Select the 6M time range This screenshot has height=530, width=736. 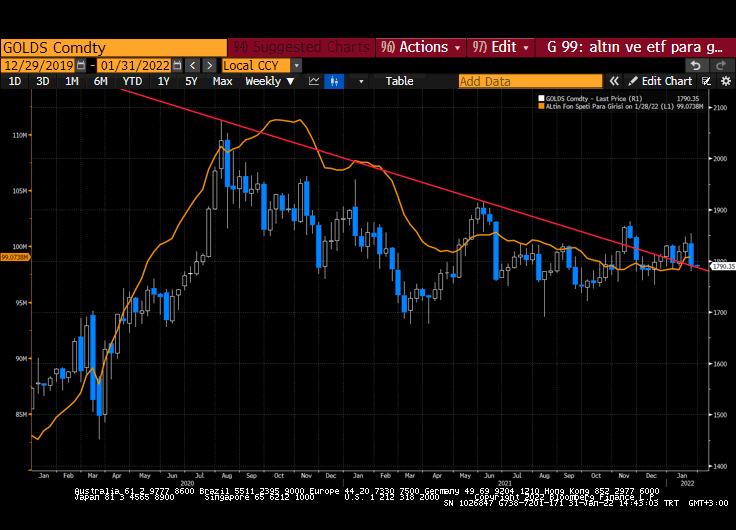(100, 81)
